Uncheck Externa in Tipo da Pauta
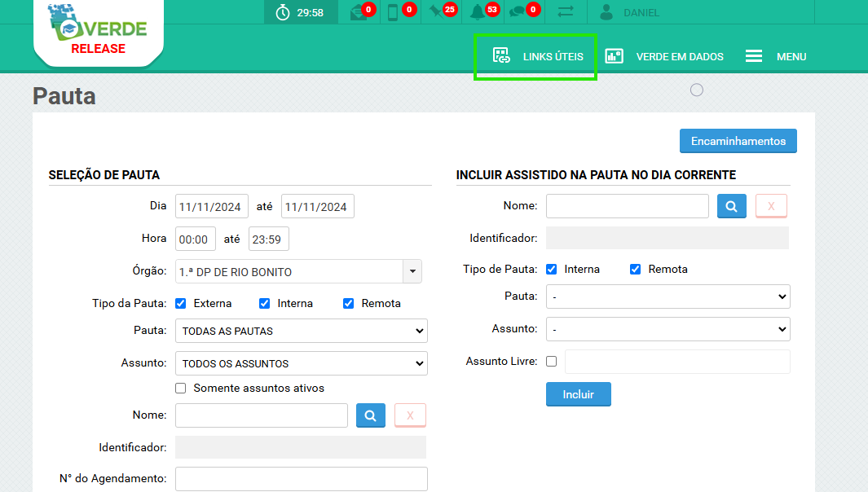Image resolution: width=868 pixels, height=492 pixels. (x=181, y=303)
